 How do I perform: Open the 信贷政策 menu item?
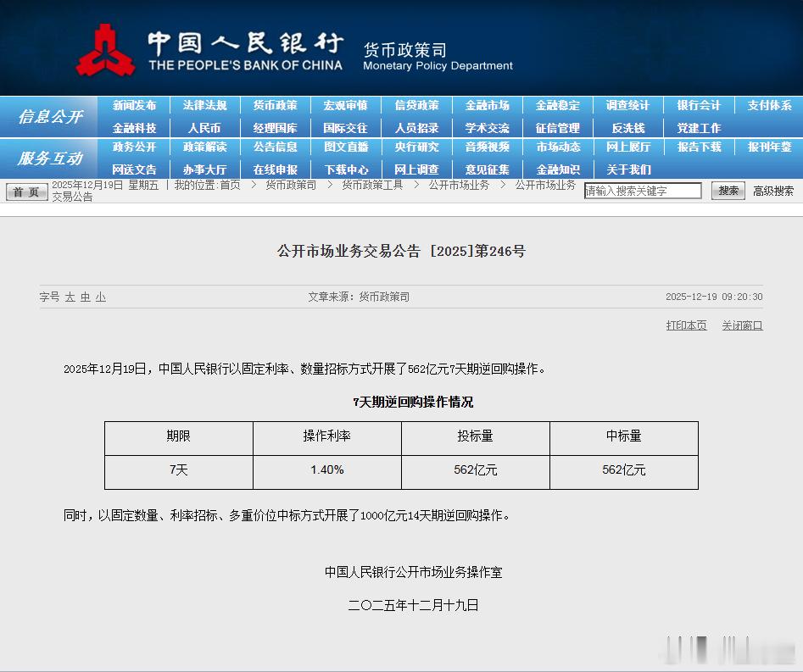tap(417, 105)
